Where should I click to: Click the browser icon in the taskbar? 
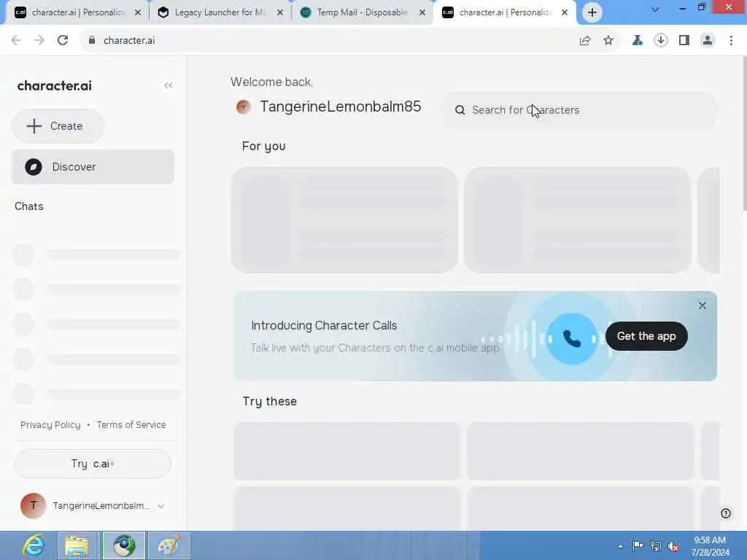point(123,545)
